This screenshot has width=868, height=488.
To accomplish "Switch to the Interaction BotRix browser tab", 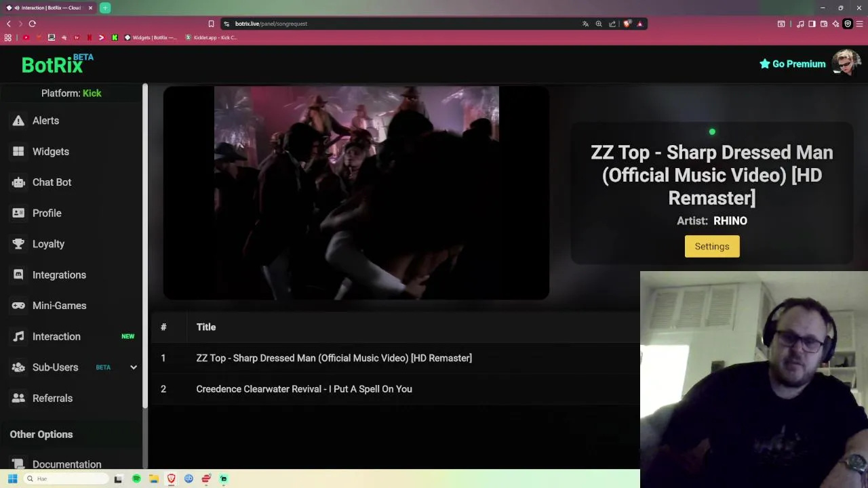I will tap(49, 8).
